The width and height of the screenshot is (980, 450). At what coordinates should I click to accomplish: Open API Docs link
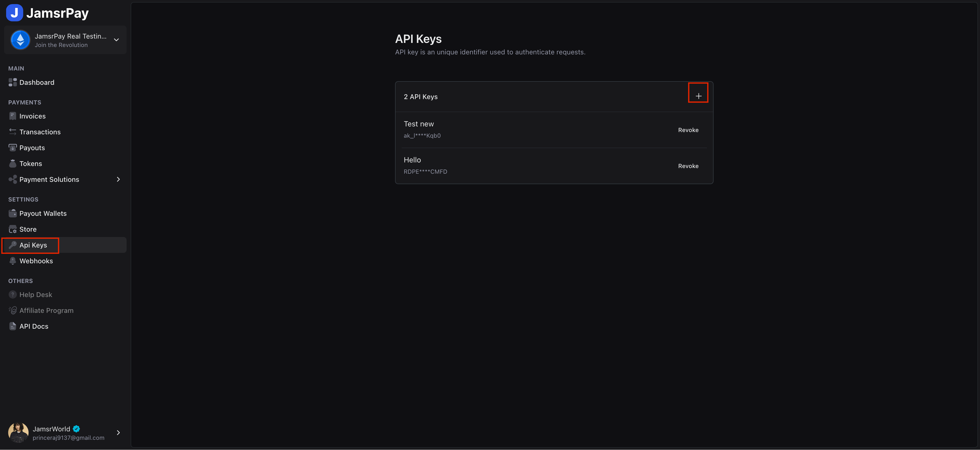pos(65,326)
